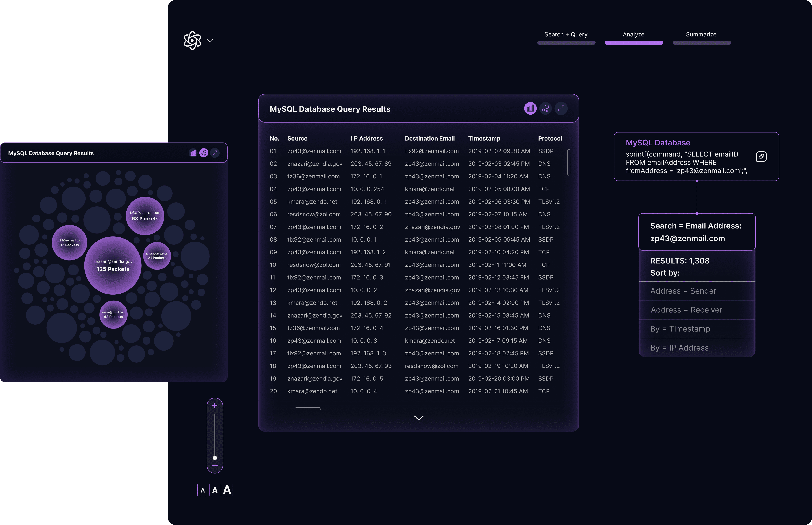812x525 pixels.
Task: Click IP cell 172. 16. 0. 3
Action: (367, 277)
